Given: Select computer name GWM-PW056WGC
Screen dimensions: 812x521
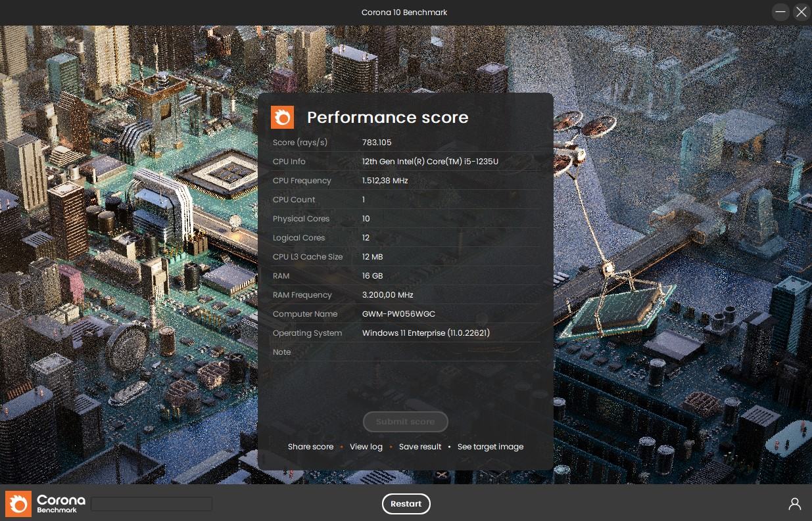Looking at the screenshot, I should point(398,314).
